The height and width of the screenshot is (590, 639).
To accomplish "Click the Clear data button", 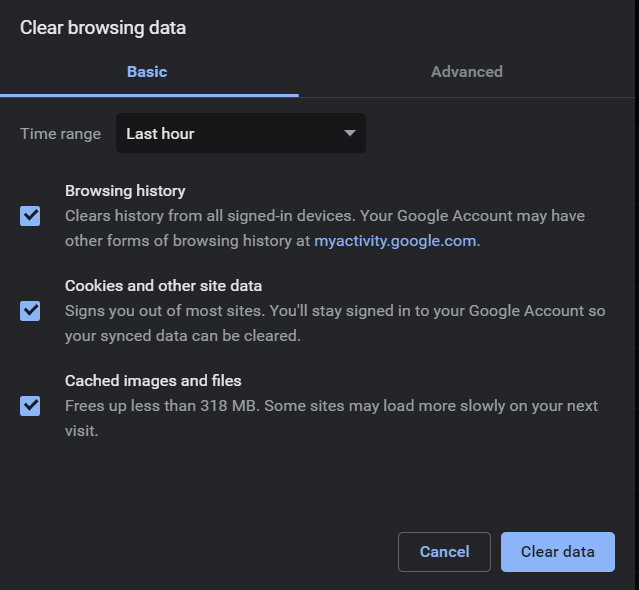I will pyautogui.click(x=557, y=552).
